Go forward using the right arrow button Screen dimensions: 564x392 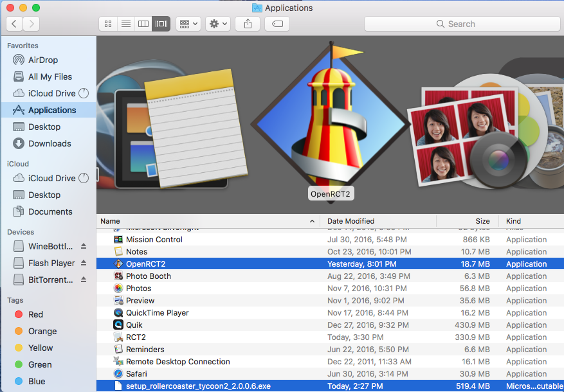32,24
